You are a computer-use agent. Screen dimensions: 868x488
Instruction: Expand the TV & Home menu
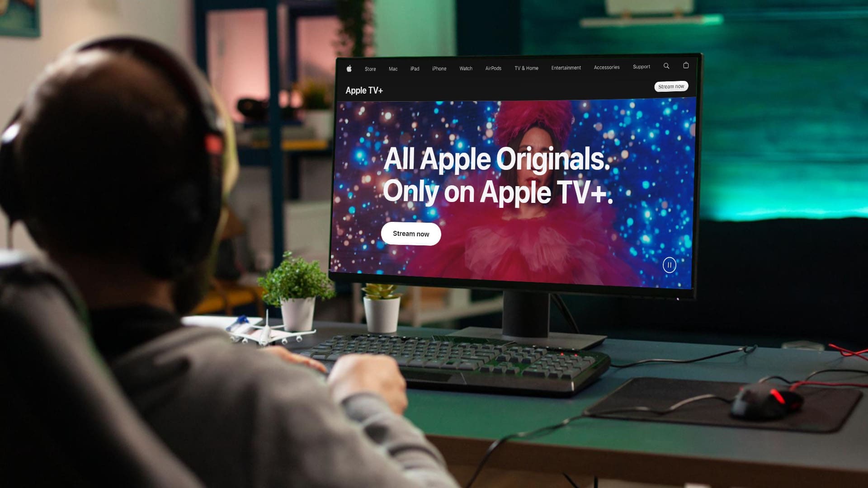526,68
